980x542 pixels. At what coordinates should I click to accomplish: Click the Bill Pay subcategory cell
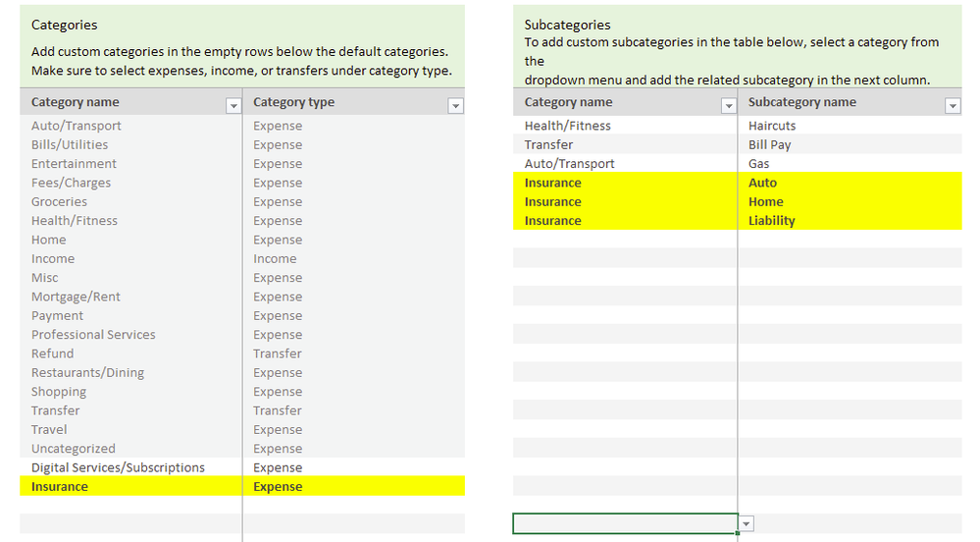point(850,144)
